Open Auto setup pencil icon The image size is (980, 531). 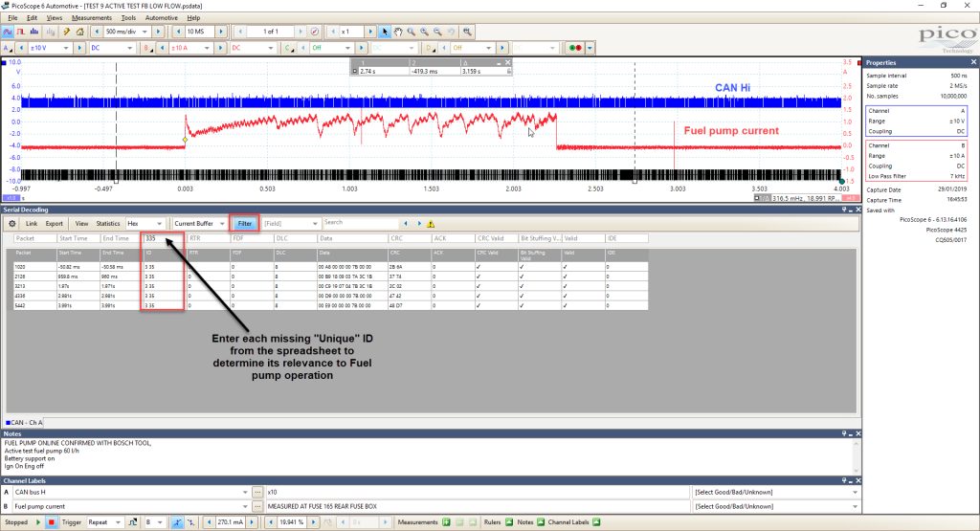coord(66,32)
